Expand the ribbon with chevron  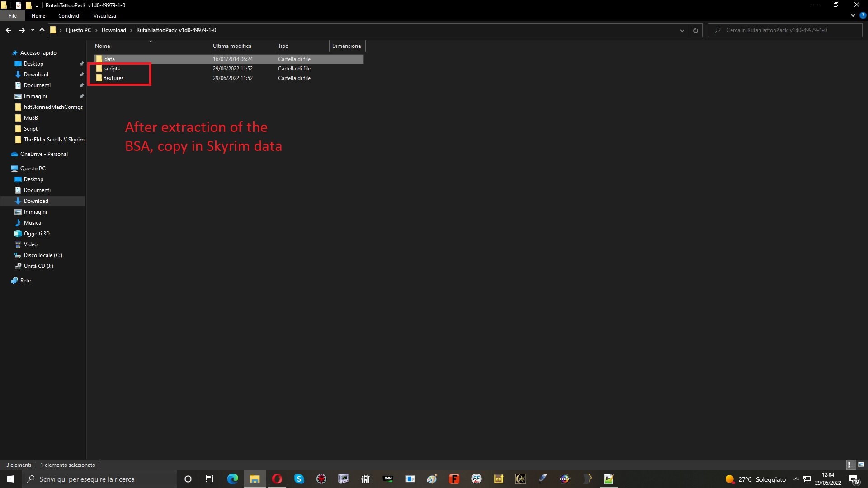[x=853, y=15]
